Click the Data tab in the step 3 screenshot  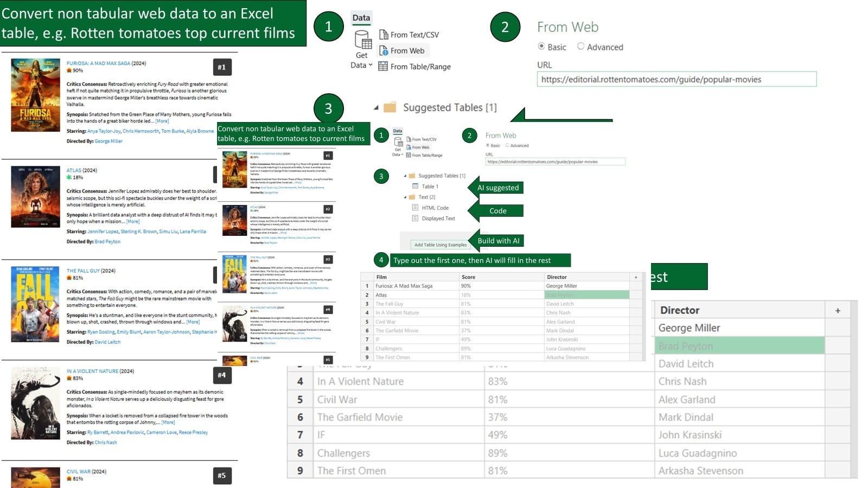397,131
